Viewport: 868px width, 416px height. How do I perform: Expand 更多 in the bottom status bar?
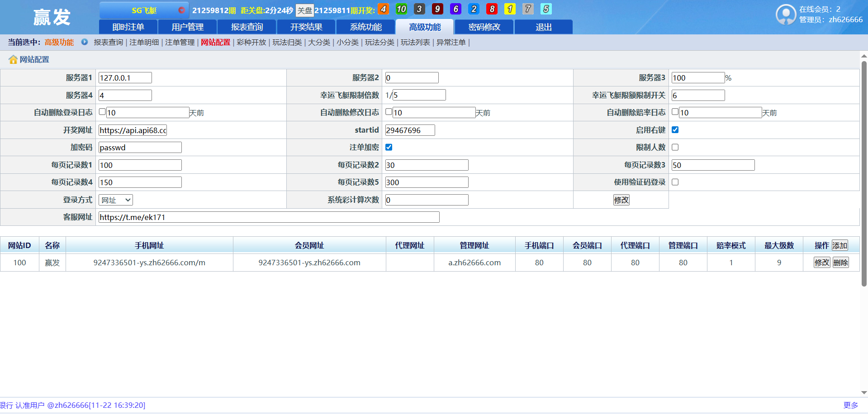pos(850,405)
